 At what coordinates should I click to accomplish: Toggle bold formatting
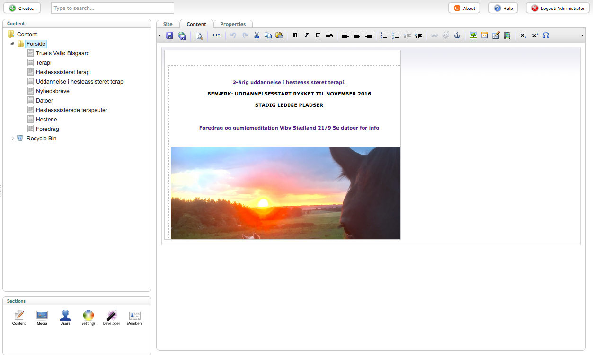point(295,35)
